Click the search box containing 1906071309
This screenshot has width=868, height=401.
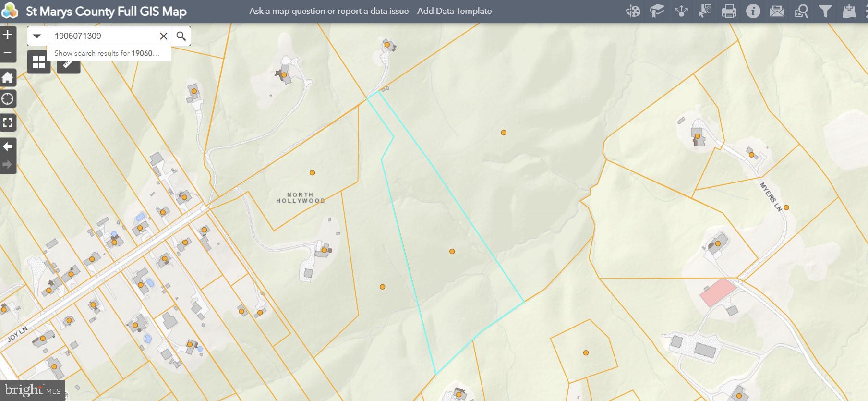tap(103, 36)
